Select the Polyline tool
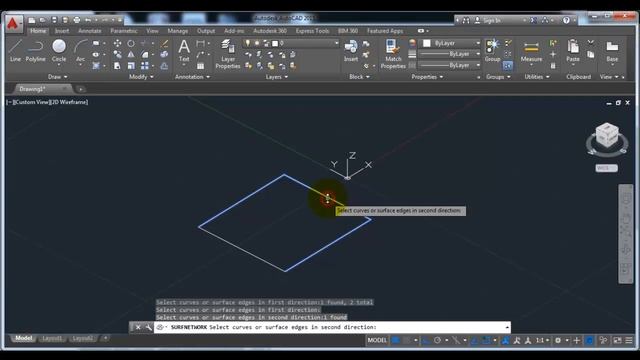The image size is (640, 360). [36, 51]
